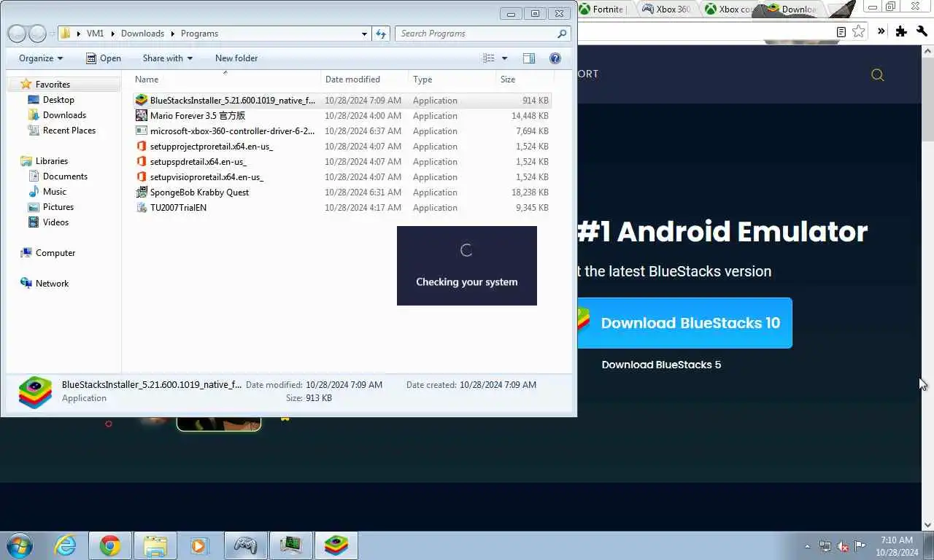This screenshot has height=560, width=934.
Task: Click BlueStacks taskbar icon
Action: tap(336, 545)
